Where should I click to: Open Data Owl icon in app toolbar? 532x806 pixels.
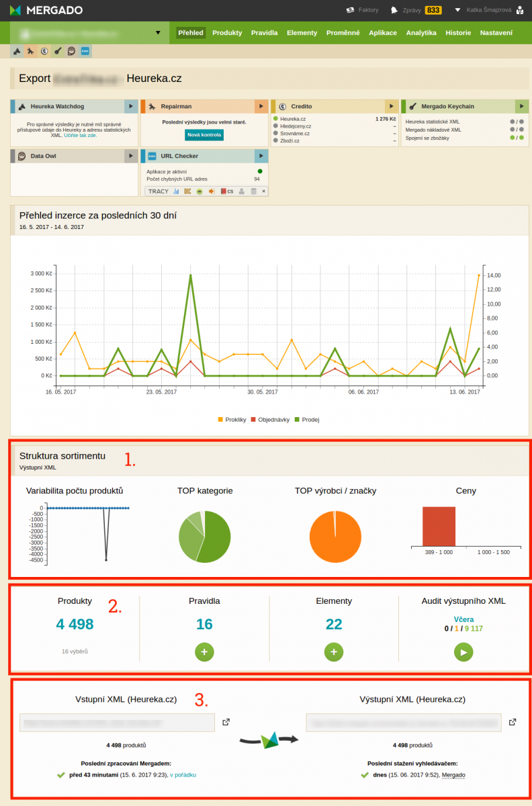pos(71,50)
